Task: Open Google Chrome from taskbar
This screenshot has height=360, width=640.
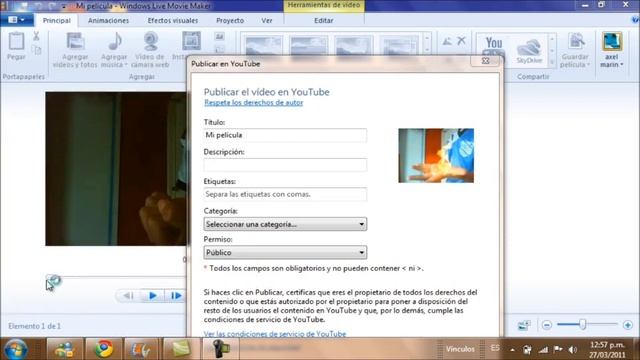Action: click(104, 349)
